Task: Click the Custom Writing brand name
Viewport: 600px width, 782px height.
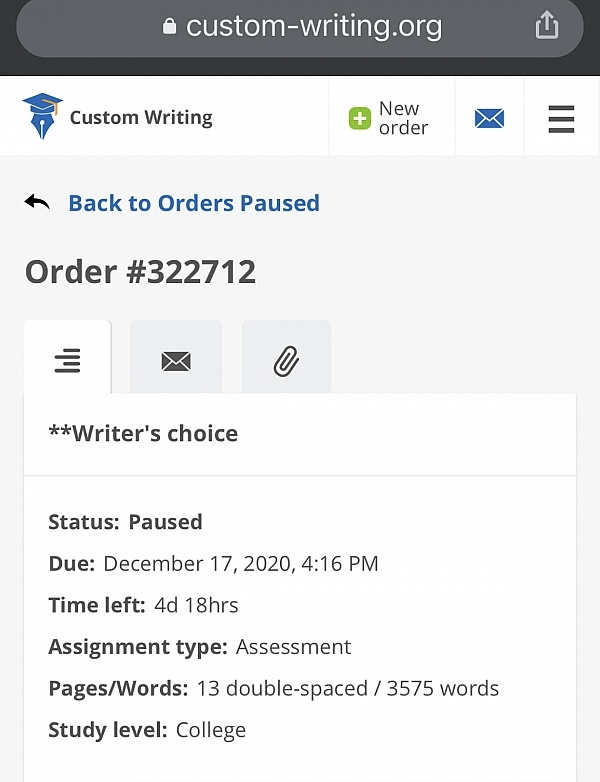Action: click(141, 118)
